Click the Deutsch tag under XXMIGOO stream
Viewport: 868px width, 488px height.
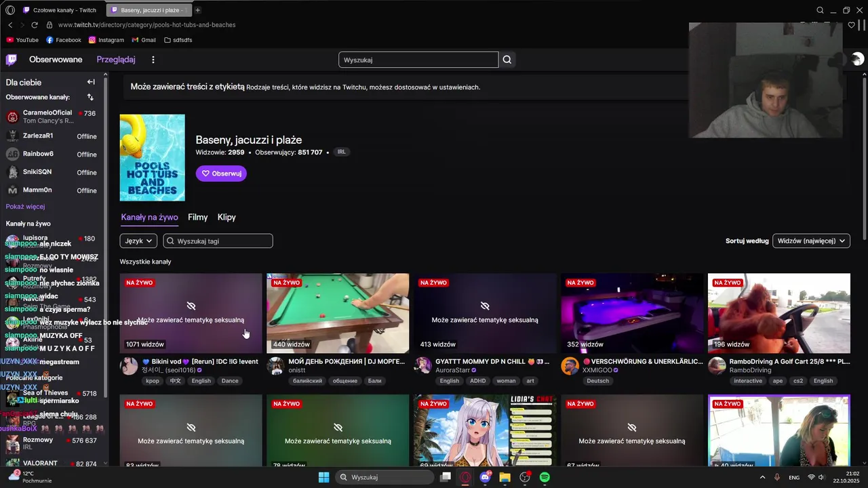(x=598, y=381)
